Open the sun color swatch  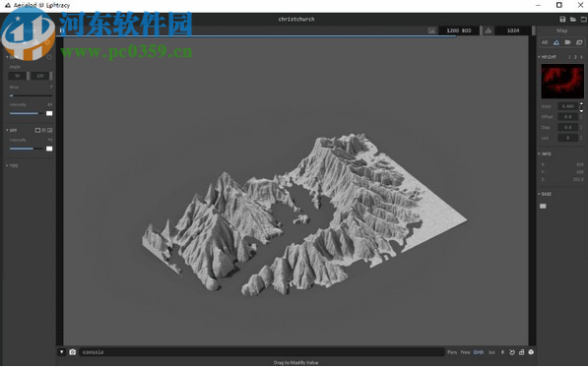tap(49, 113)
